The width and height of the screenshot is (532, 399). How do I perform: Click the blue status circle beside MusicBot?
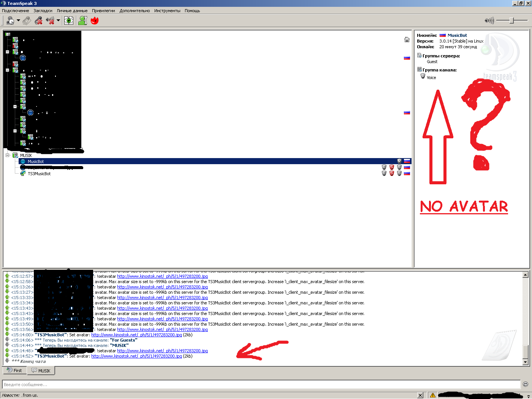(23, 161)
